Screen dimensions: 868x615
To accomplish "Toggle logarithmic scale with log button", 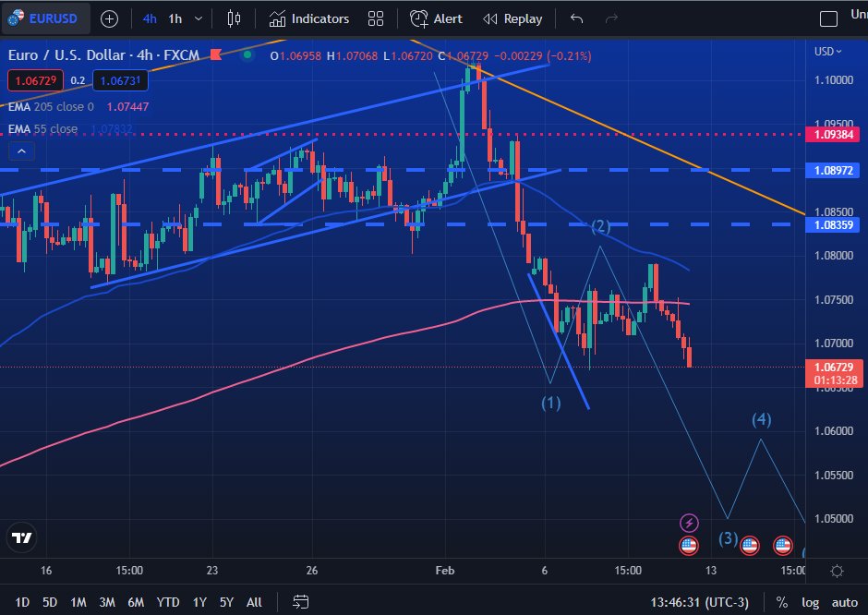I will click(x=812, y=602).
